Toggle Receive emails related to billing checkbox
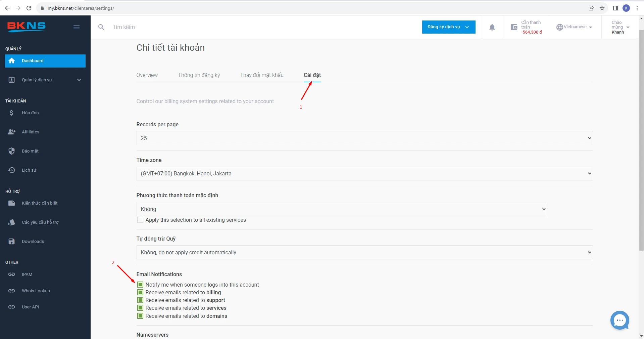644x339 pixels. 140,293
